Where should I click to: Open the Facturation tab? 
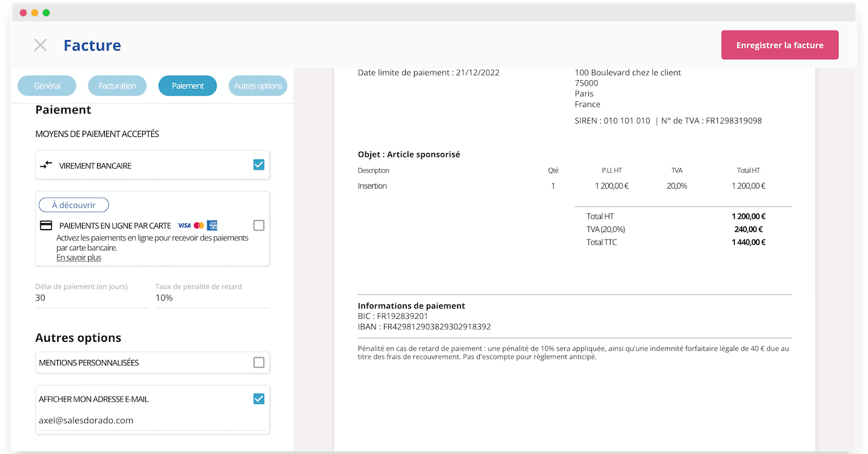[x=118, y=86]
